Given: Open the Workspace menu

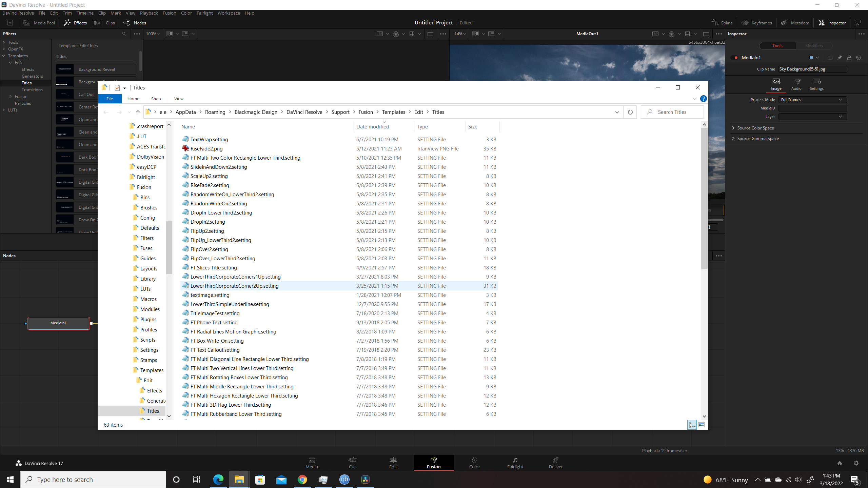Looking at the screenshot, I should 229,13.
